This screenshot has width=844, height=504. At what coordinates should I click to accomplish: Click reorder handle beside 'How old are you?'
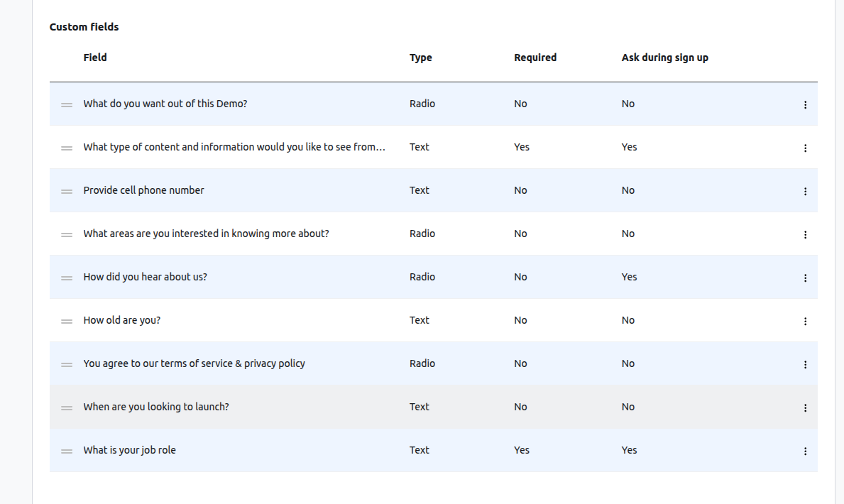(67, 322)
